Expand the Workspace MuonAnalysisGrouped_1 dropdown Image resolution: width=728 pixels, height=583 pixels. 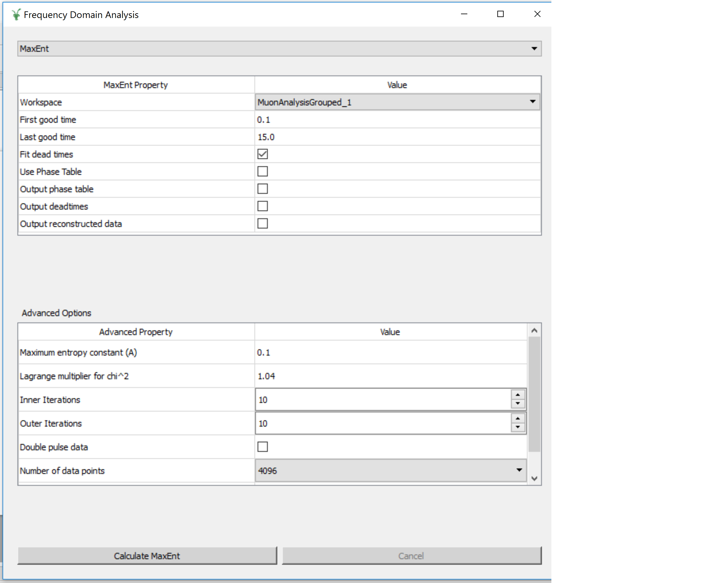(397, 102)
